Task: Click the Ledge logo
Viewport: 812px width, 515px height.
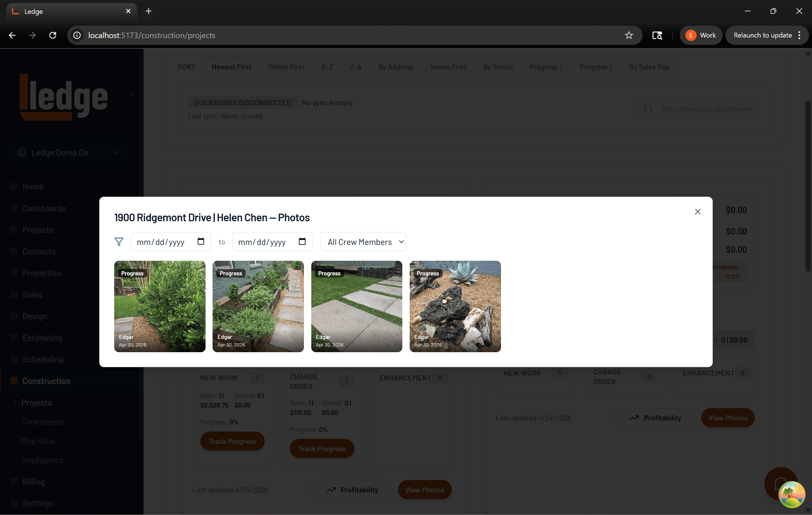Action: pyautogui.click(x=63, y=97)
